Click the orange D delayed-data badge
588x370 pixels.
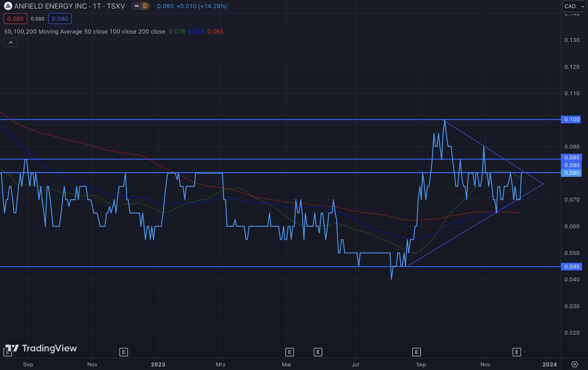pos(145,6)
